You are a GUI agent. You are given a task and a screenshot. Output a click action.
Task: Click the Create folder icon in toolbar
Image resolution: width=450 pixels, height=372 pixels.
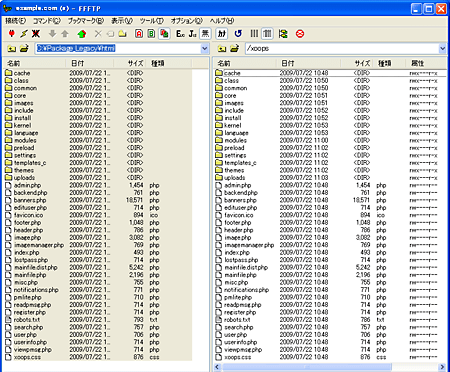(122, 34)
